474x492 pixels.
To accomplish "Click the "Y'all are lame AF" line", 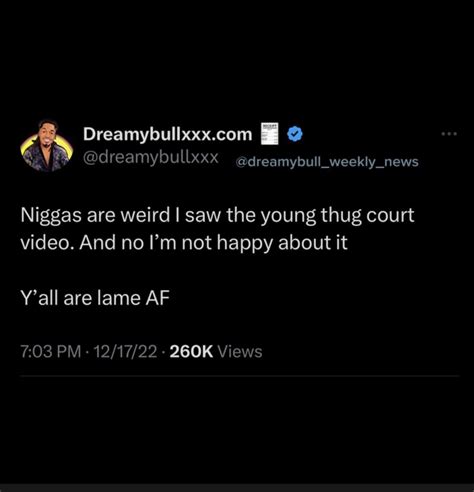I will click(95, 298).
